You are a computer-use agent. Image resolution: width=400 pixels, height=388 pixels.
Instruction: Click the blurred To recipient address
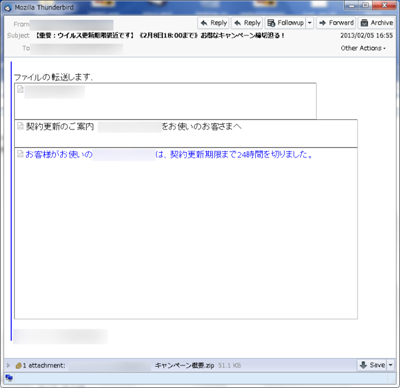(x=77, y=49)
